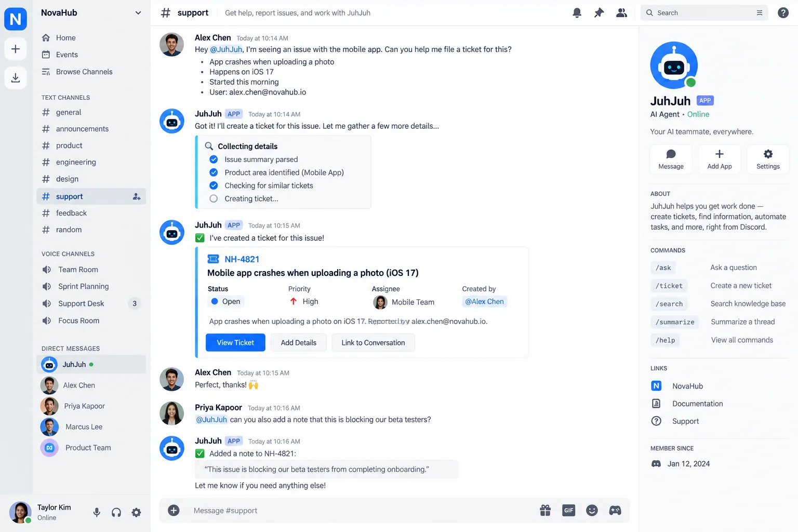
Task: Expand the NovaHub server dropdown
Action: (138, 13)
